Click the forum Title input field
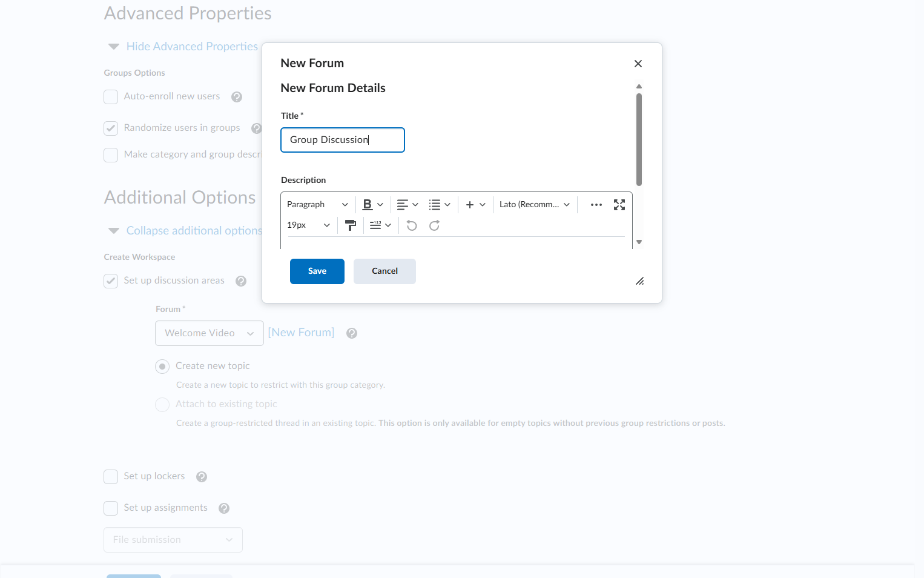The image size is (924, 578). [343, 140]
